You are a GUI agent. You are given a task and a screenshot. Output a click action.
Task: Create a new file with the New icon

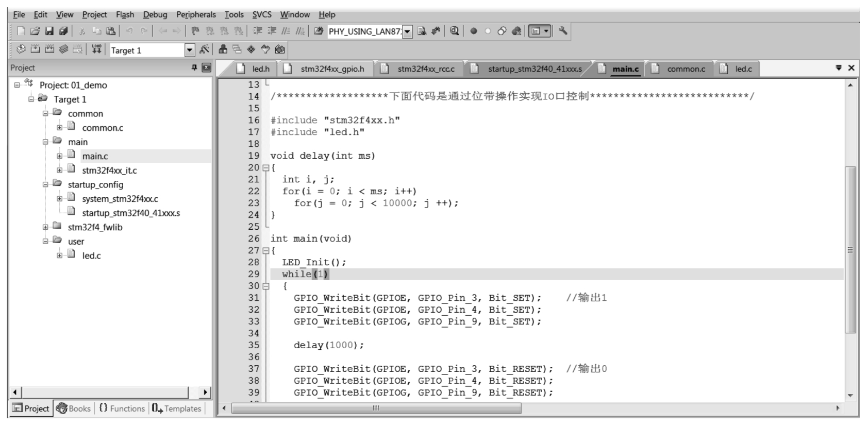click(21, 31)
